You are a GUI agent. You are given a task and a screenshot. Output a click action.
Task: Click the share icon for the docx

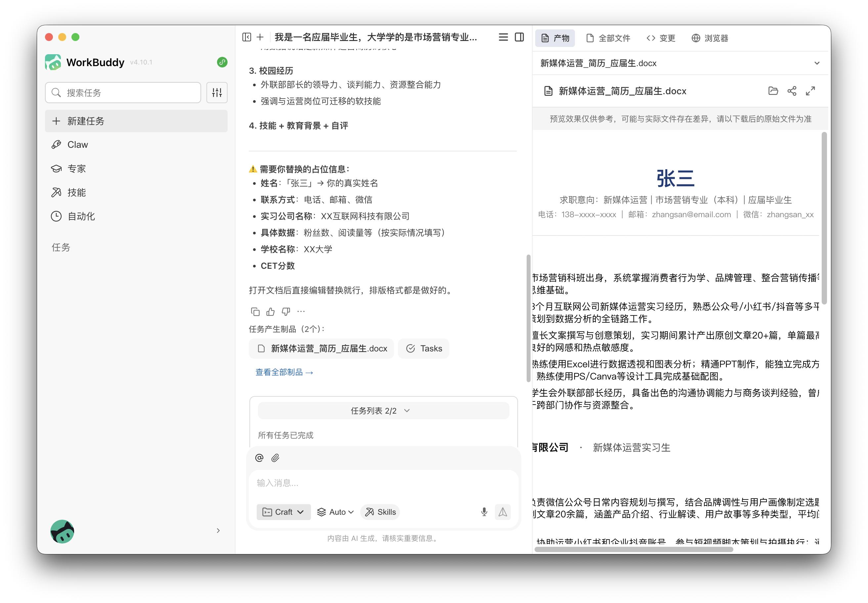(792, 91)
